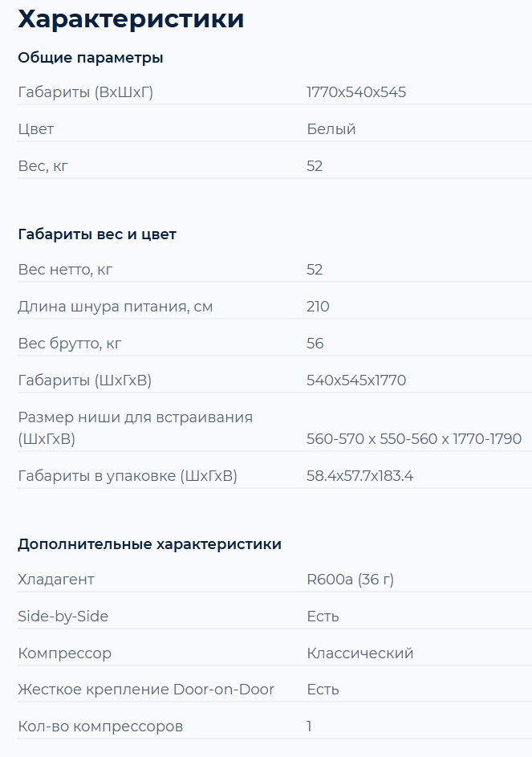Click the Дополнительные характеристики section heading
The height and width of the screenshot is (757, 532).
click(x=149, y=544)
